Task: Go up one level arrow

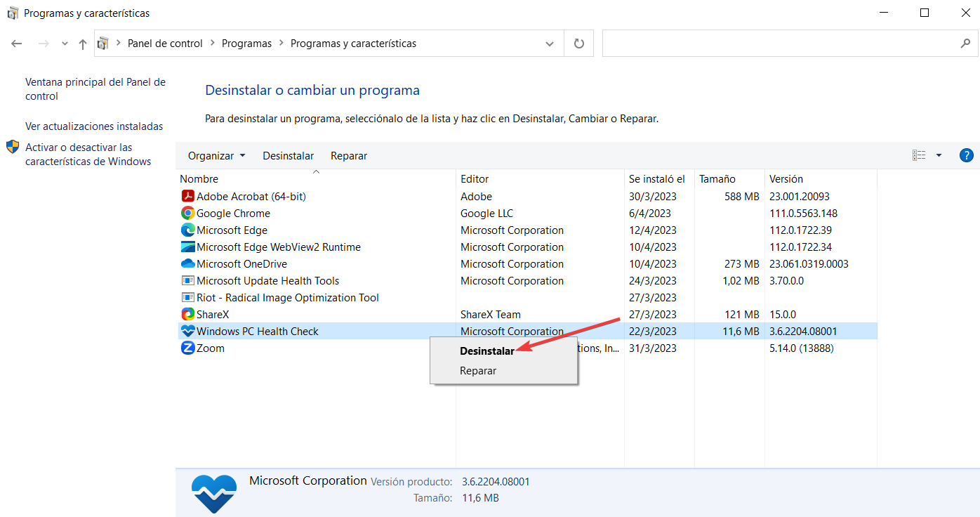Action: (83, 44)
